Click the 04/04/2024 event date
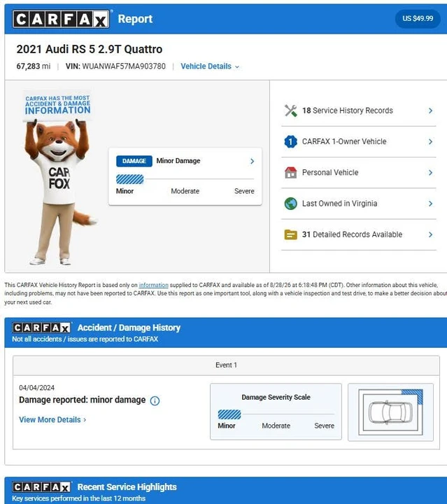 pos(36,388)
